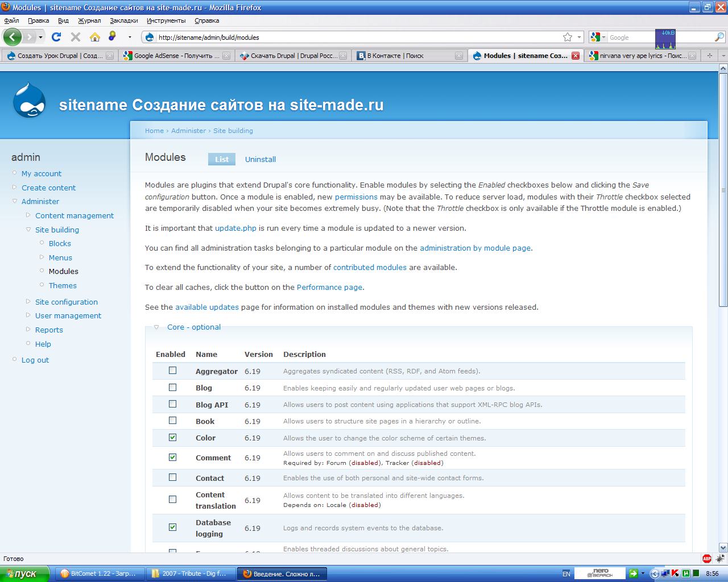Switch to the Создать Урок Drupal tab

[x=60, y=56]
